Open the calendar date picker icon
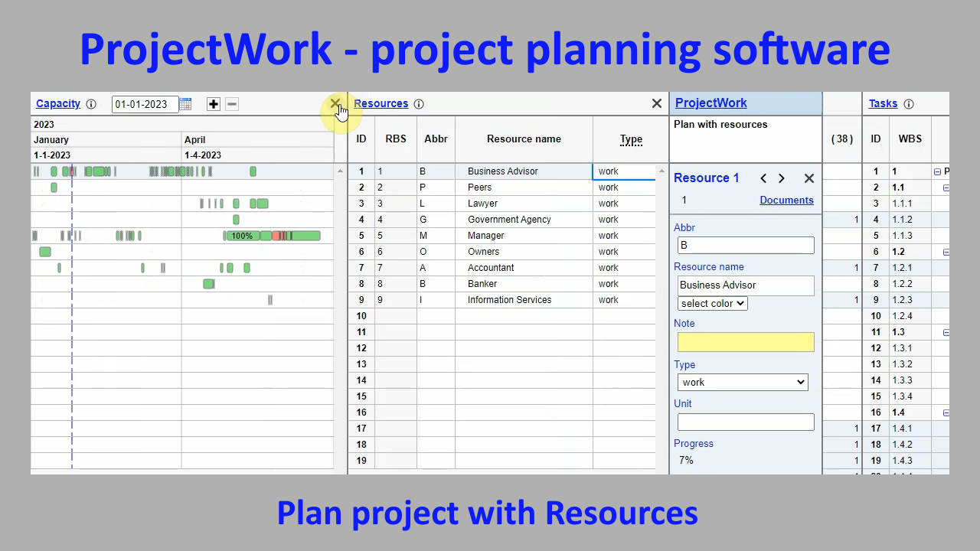This screenshot has width=980, height=551. click(185, 104)
